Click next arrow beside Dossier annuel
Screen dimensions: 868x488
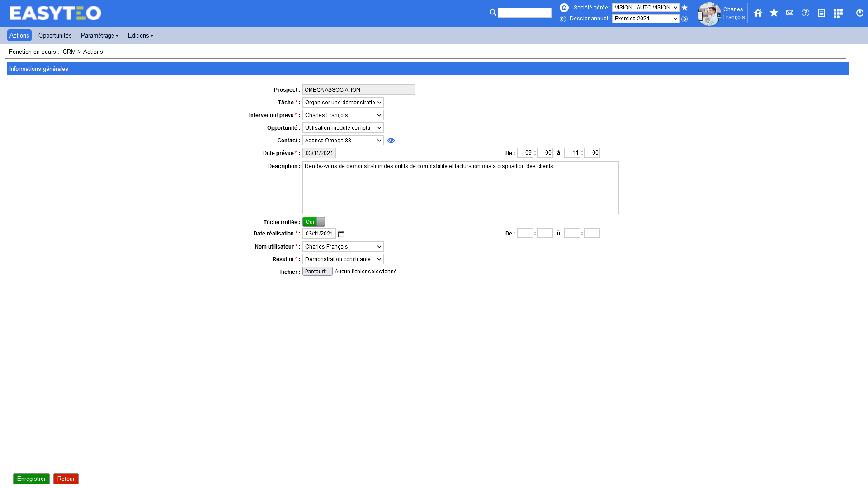(x=684, y=19)
